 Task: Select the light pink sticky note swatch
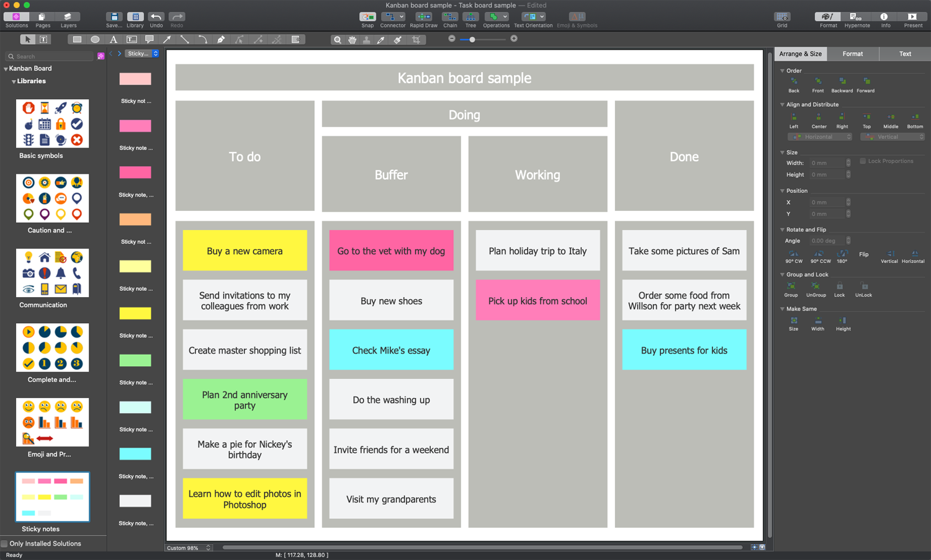click(135, 79)
